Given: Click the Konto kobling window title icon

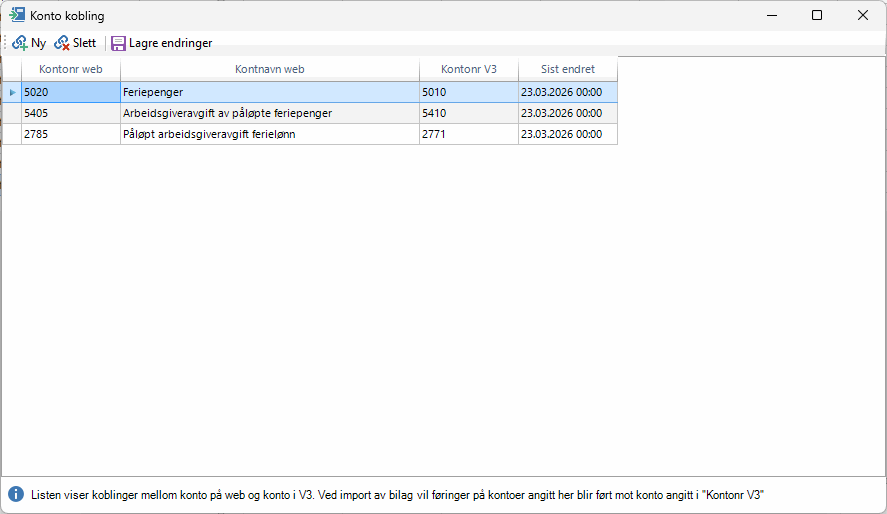Looking at the screenshot, I should tap(17, 16).
